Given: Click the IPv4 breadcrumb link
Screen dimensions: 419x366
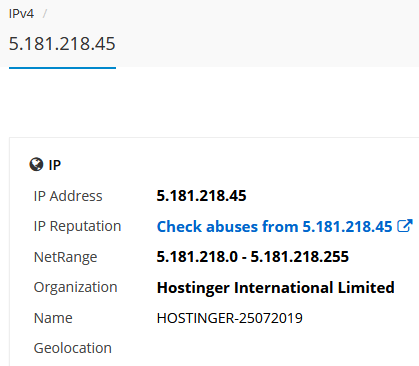Looking at the screenshot, I should (x=21, y=14).
